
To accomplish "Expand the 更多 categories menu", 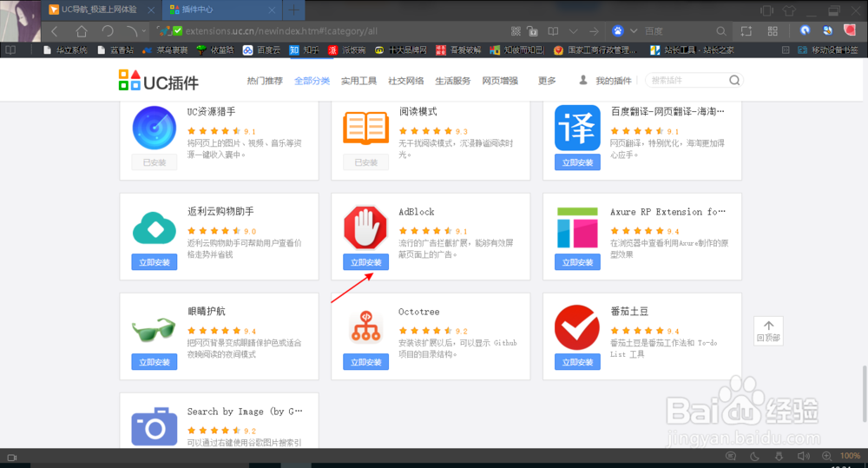I will [547, 81].
